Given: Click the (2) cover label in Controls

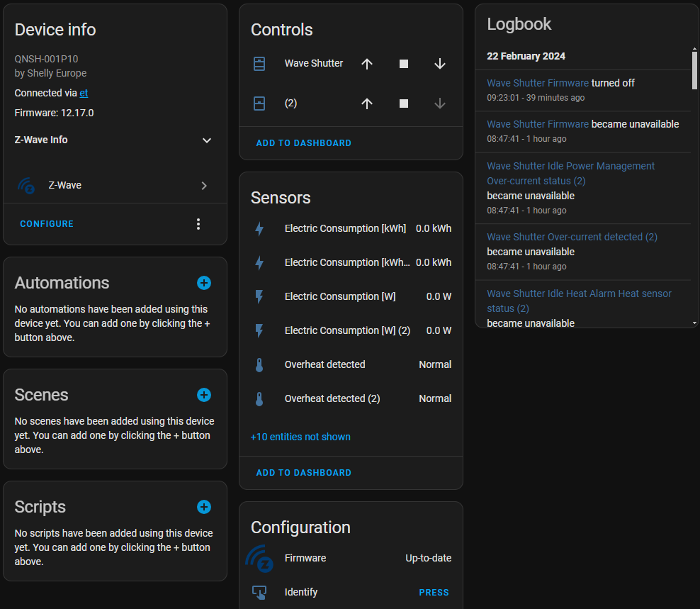Looking at the screenshot, I should [290, 104].
